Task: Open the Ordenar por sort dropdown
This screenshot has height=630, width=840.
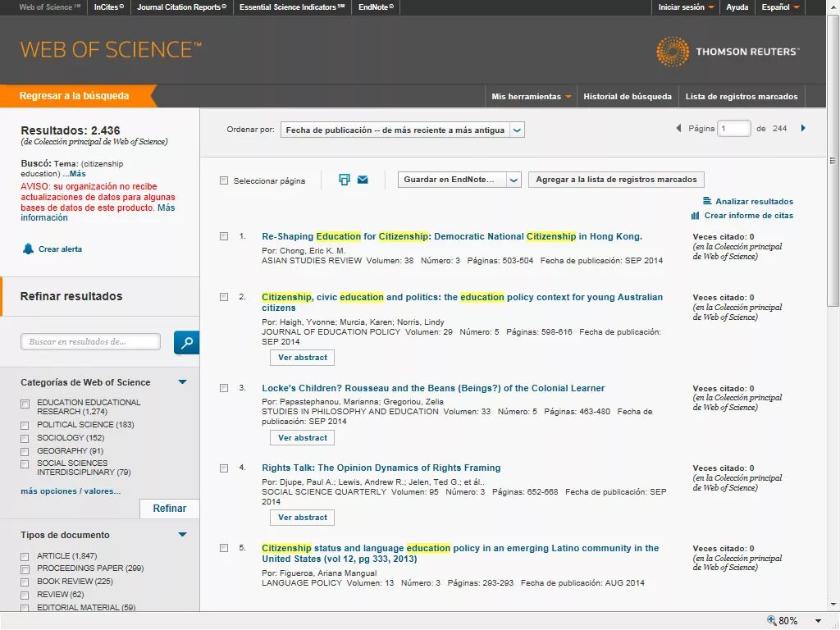Action: coord(402,130)
